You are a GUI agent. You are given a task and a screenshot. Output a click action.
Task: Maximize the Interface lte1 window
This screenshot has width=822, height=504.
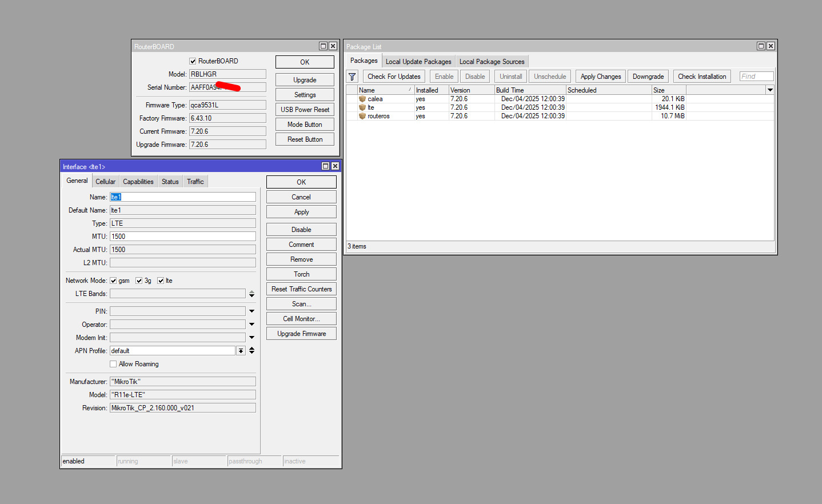tap(326, 166)
